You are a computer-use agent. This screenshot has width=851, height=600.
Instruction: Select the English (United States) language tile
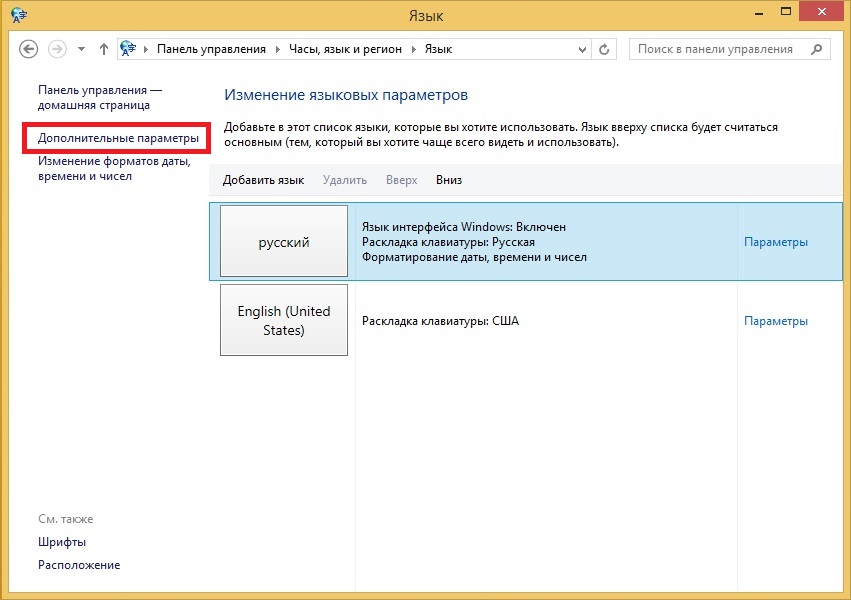[283, 320]
